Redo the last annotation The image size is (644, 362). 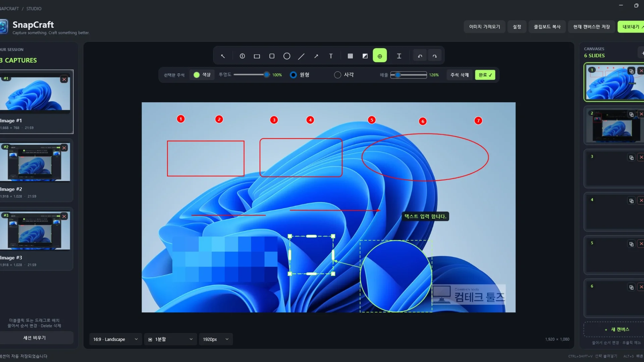click(435, 56)
